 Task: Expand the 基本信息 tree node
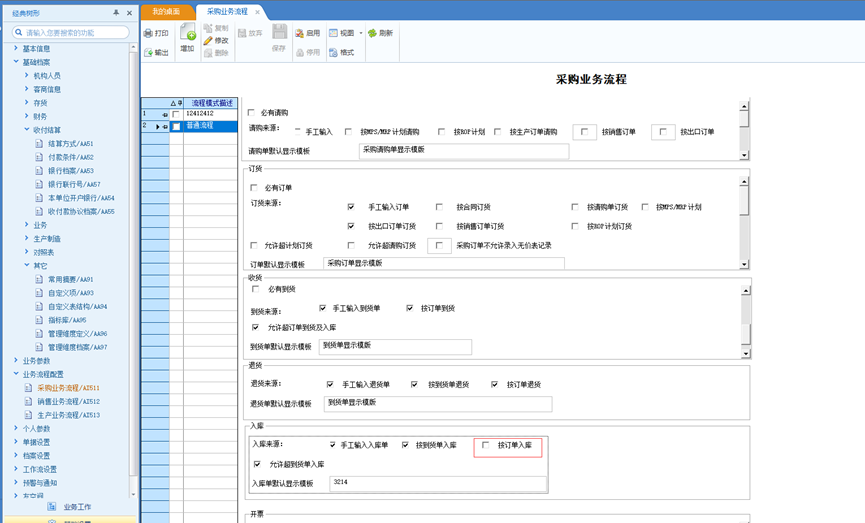16,49
